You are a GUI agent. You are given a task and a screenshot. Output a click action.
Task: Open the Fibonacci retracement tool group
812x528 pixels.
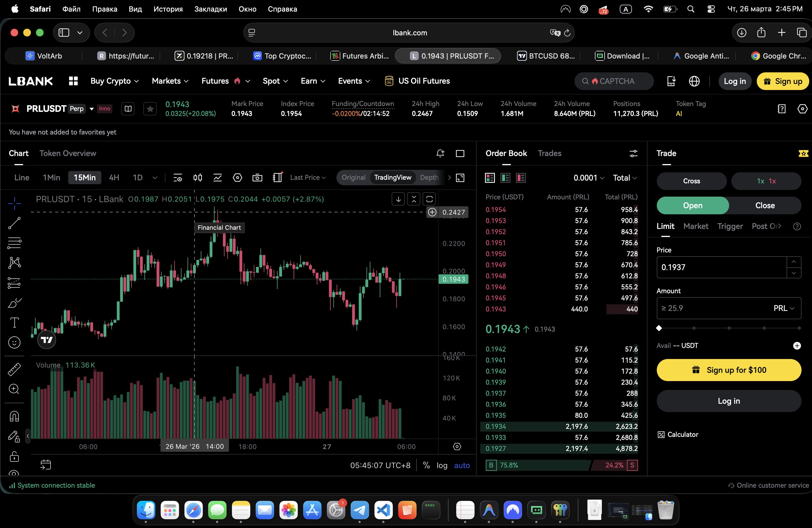[14, 243]
